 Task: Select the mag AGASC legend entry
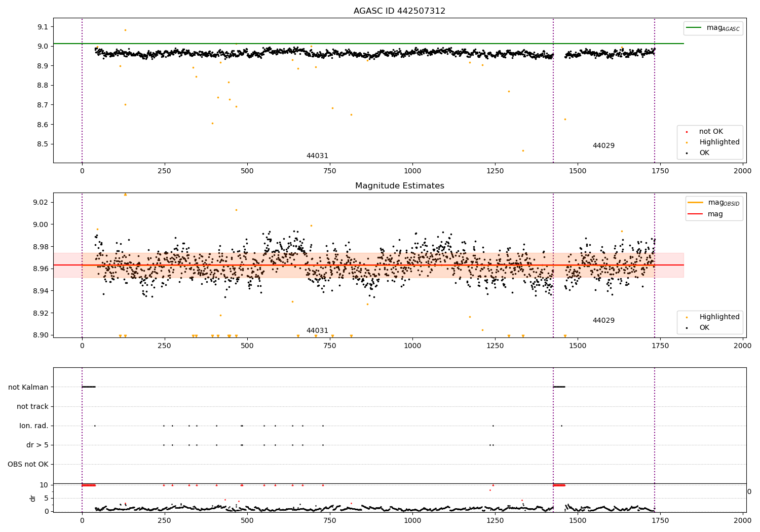(x=713, y=28)
